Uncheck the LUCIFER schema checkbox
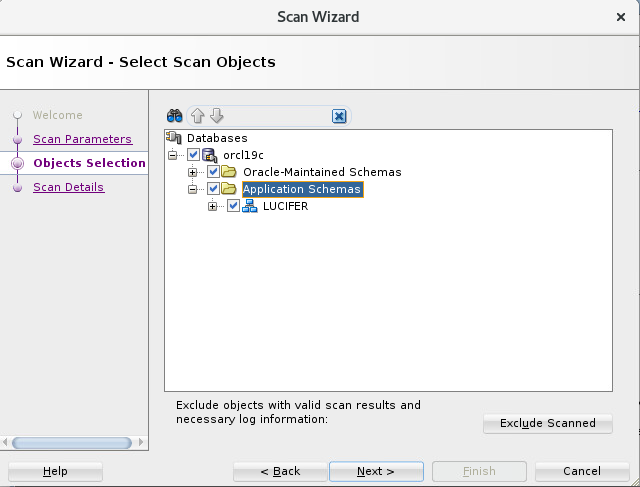 (233, 206)
